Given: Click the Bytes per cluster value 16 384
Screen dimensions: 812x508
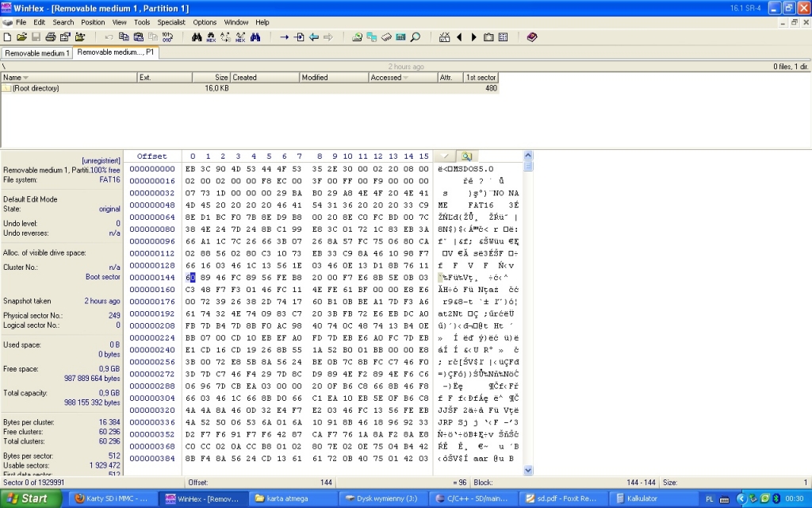Looking at the screenshot, I should click(109, 422).
